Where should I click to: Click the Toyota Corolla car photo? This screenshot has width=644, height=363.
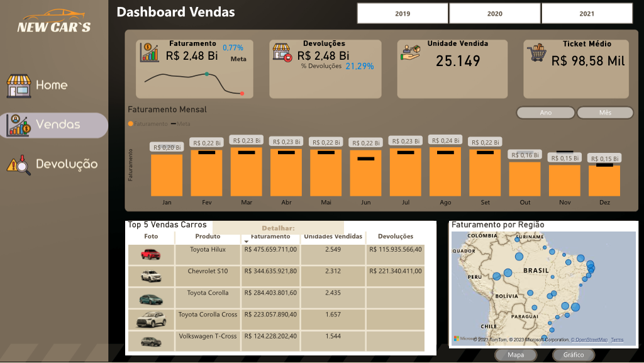point(151,299)
